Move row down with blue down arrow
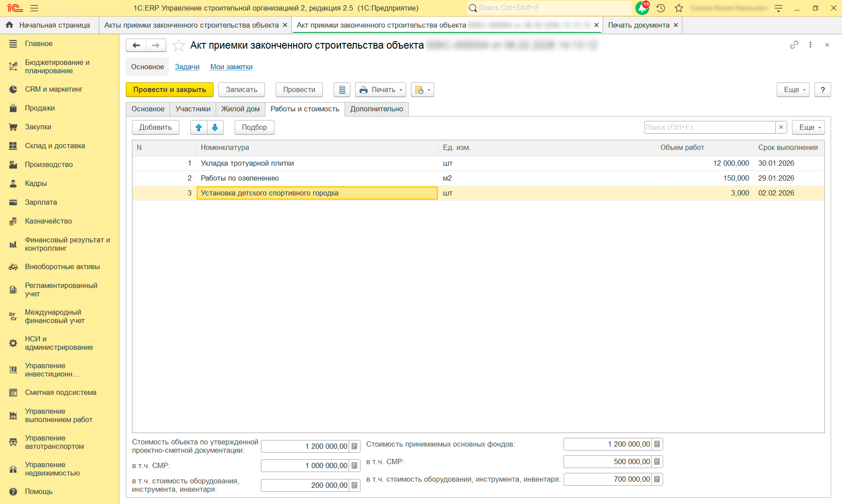 (215, 127)
